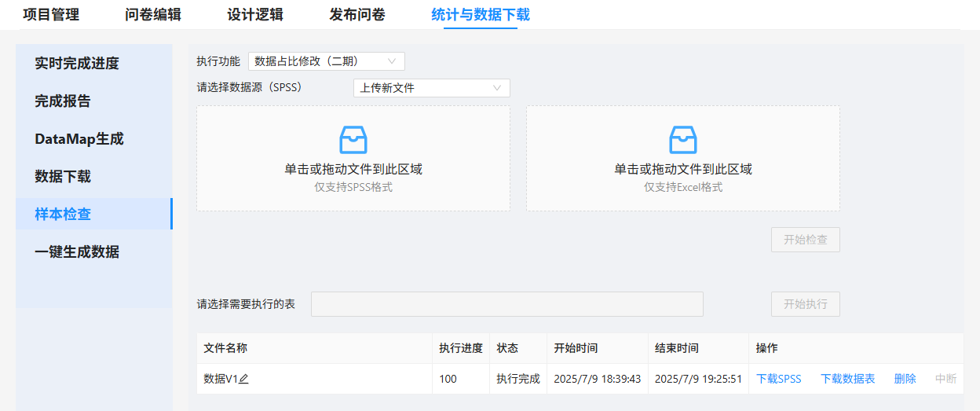The height and width of the screenshot is (411, 980).
Task: Open 一键生成数据 in the sidebar
Action: tap(94, 252)
